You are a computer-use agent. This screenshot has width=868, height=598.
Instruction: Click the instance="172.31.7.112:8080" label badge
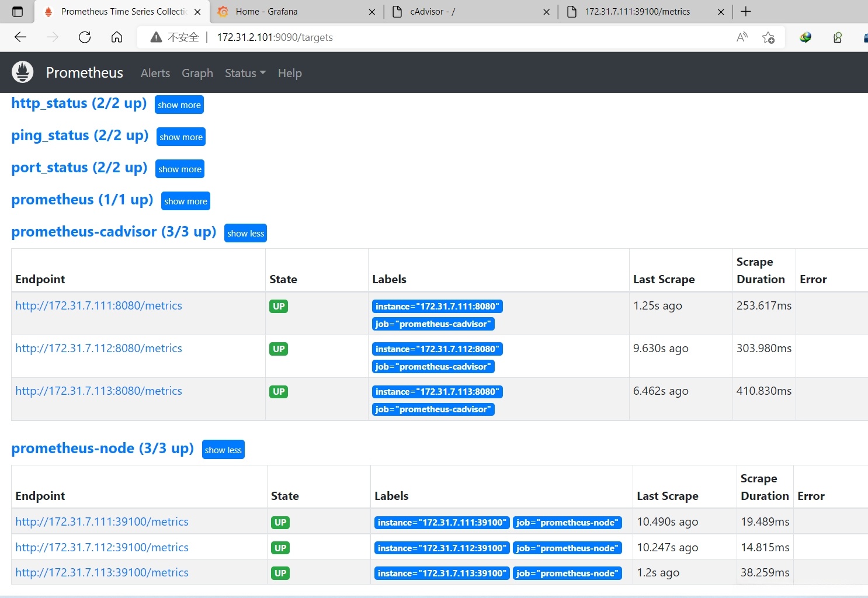438,349
